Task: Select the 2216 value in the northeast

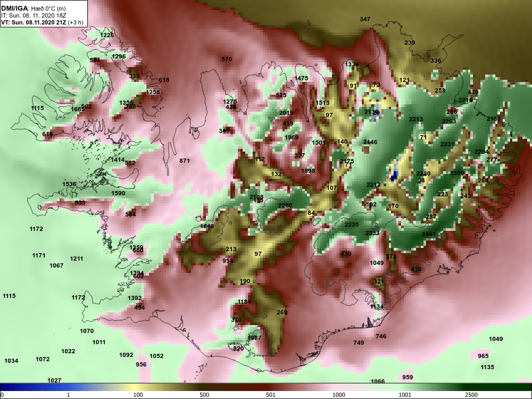Action: pos(465,100)
